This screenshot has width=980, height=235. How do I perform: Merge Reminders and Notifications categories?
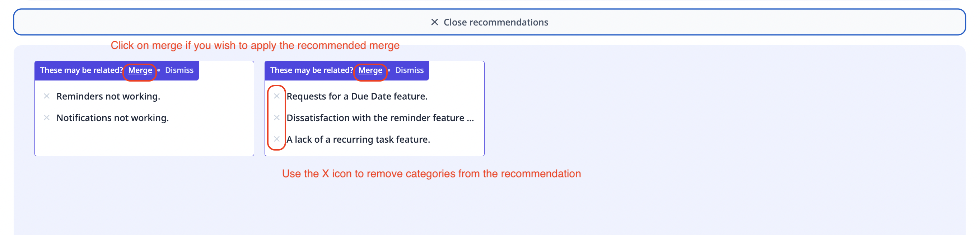[x=140, y=70]
